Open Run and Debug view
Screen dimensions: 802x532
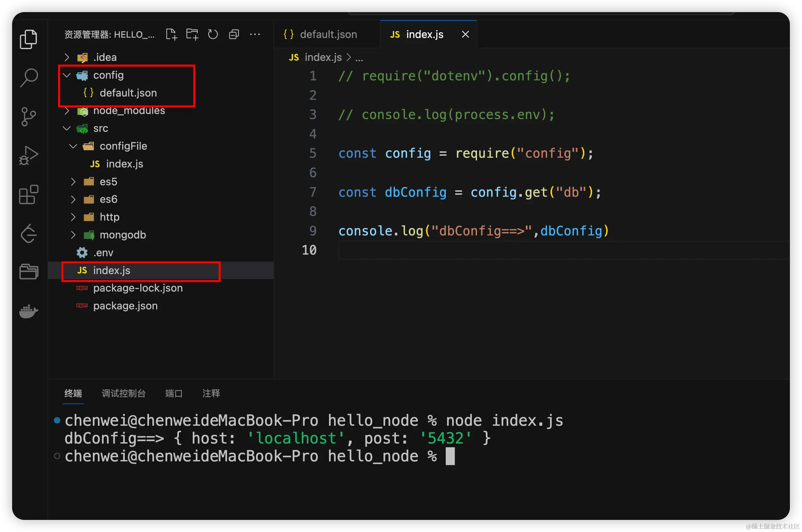[x=29, y=156]
